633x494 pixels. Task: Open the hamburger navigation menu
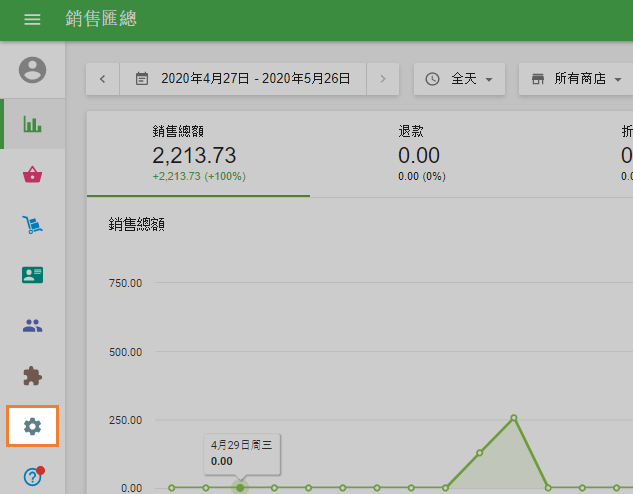click(x=32, y=20)
